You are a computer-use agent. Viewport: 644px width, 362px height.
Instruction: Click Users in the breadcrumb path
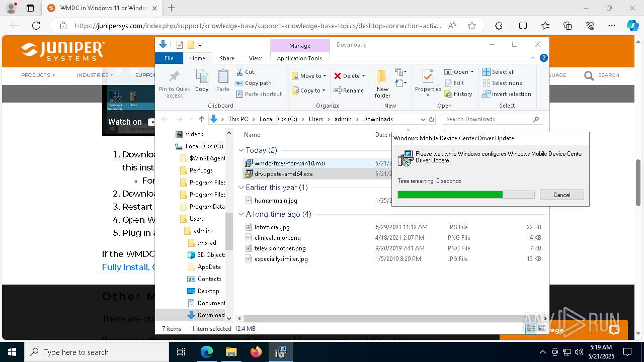[315, 119]
